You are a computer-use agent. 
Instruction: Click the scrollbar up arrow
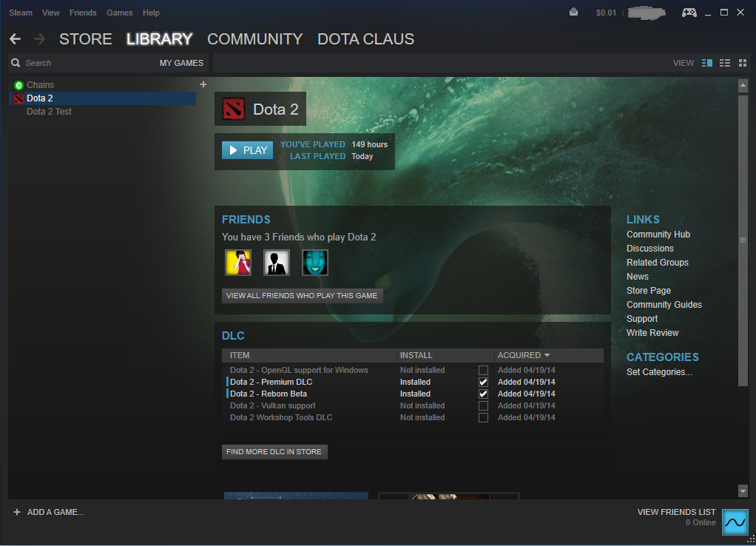[x=743, y=85]
